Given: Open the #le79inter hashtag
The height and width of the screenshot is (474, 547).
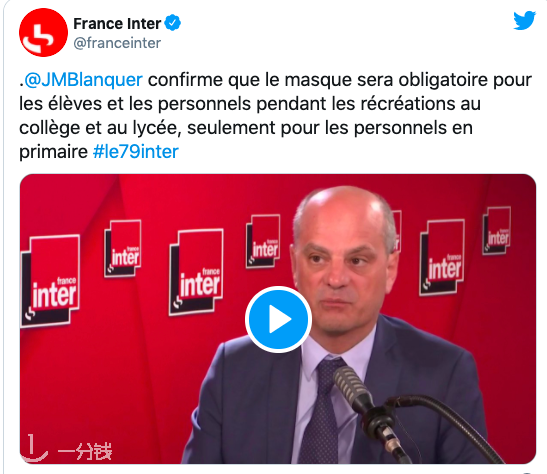Looking at the screenshot, I should click(135, 152).
